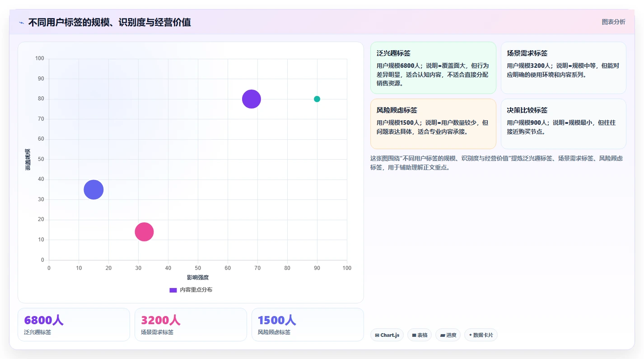Toggle the 内容重点分布 legend entry

pos(191,290)
